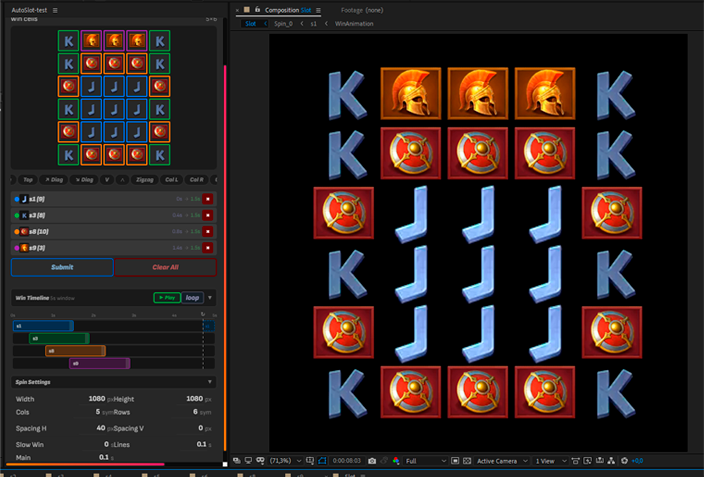Toggle the first helmet cell in win grid

(91, 41)
